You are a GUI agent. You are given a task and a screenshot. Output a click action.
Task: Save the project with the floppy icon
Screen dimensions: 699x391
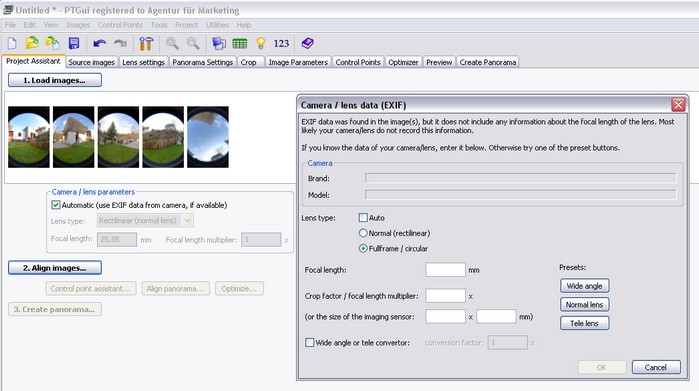coord(74,43)
